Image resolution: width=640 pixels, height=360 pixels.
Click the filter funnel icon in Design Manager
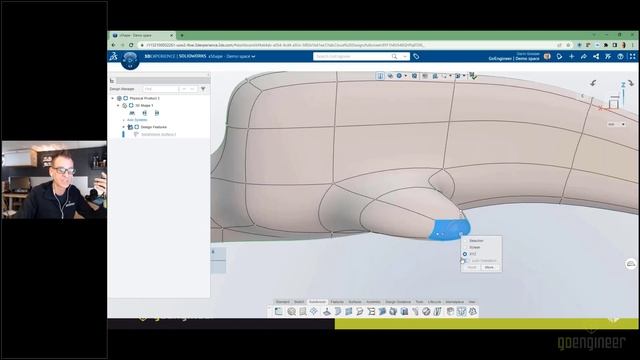click(203, 89)
